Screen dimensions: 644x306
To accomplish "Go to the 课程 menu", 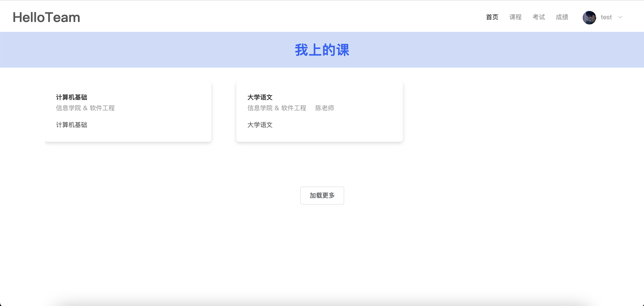I will click(x=515, y=17).
